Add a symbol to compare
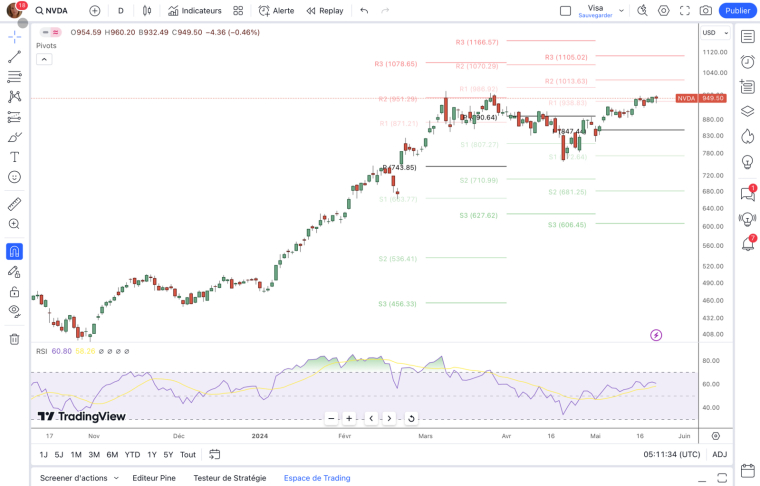 pyautogui.click(x=95, y=11)
